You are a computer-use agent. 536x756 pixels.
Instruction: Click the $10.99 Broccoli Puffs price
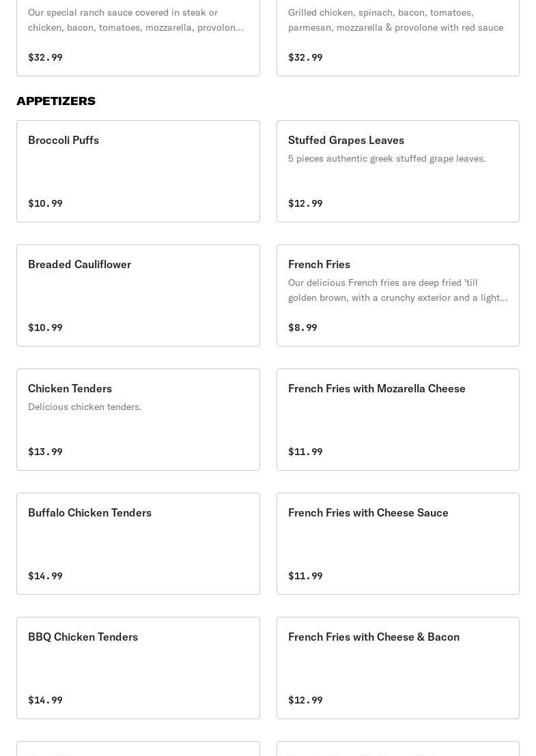(x=45, y=203)
